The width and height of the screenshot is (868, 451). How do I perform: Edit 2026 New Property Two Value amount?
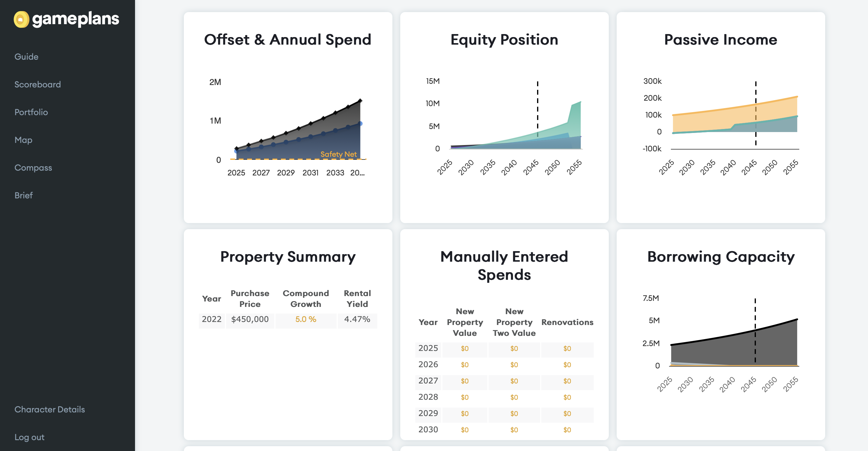[514, 365]
